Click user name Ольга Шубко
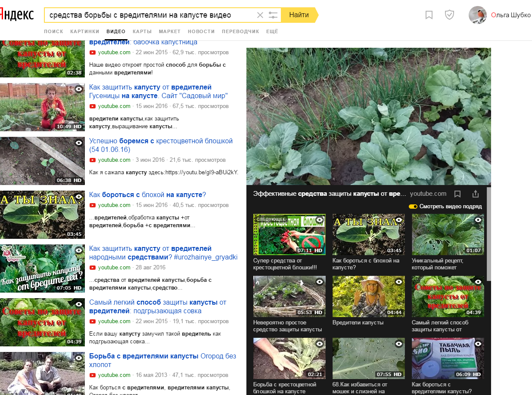 coord(511,15)
